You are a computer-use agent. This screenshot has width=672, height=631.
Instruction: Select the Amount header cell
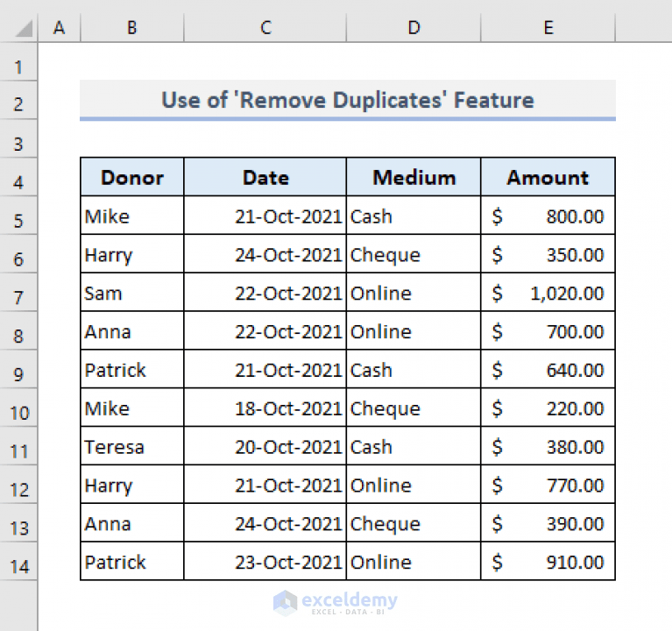(x=548, y=177)
